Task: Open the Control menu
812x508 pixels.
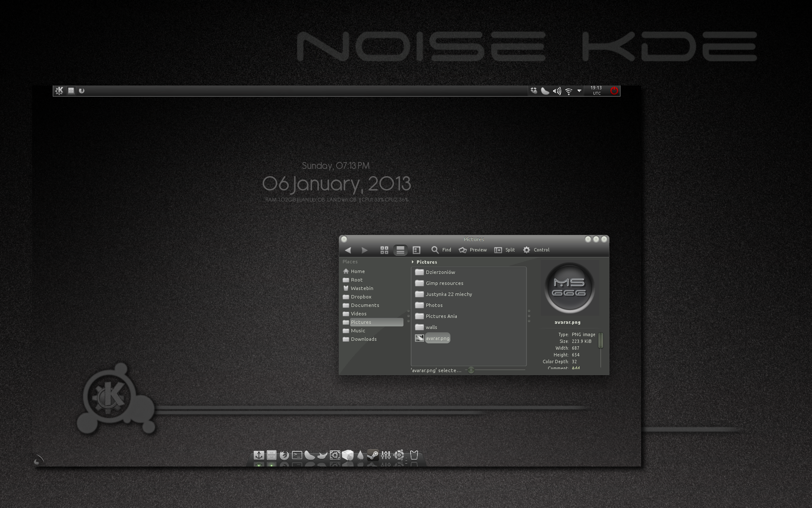Action: click(536, 250)
